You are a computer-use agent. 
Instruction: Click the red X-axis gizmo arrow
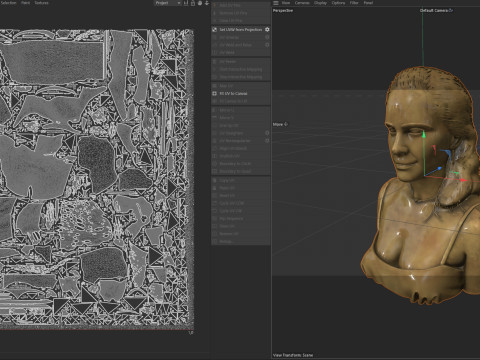click(x=464, y=180)
